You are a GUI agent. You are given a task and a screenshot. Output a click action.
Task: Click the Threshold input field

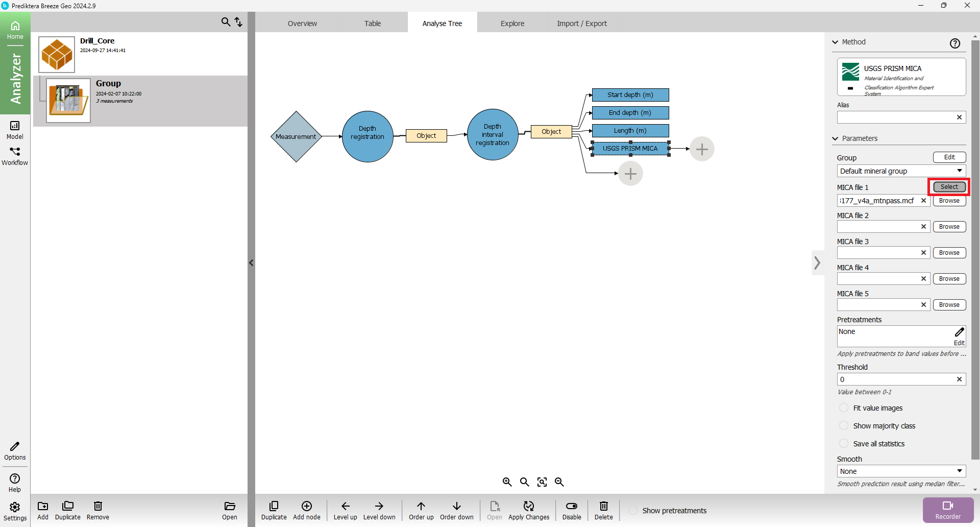(896, 379)
